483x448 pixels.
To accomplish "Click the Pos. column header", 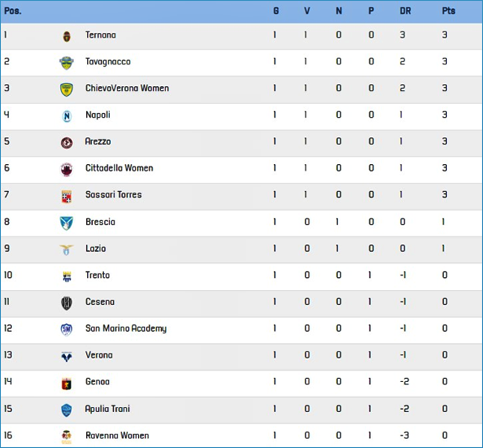I will tap(13, 11).
